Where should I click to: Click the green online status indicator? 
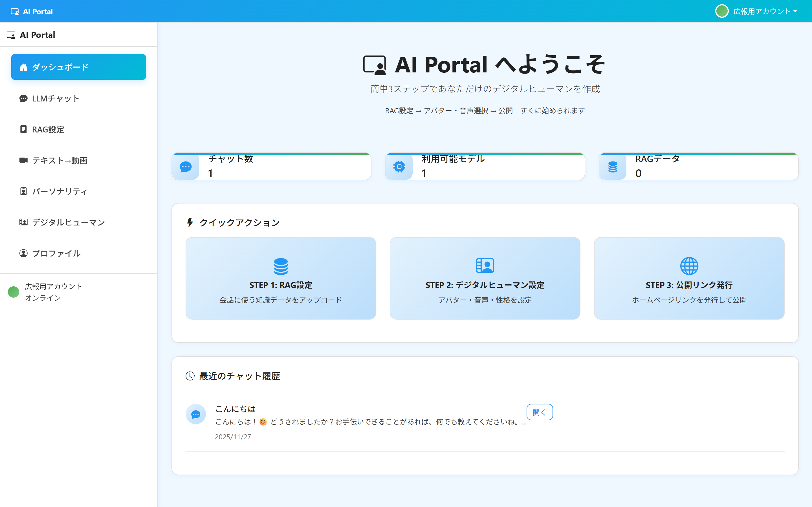(14, 292)
